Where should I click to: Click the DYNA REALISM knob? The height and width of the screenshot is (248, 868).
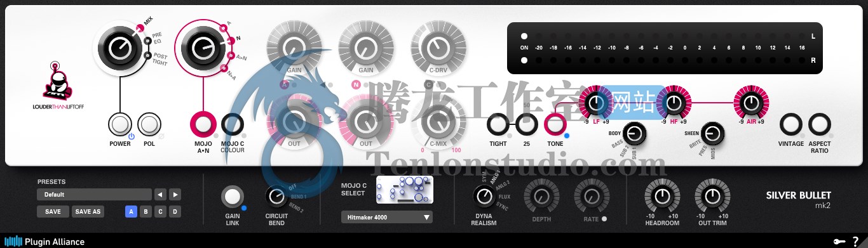click(x=484, y=197)
